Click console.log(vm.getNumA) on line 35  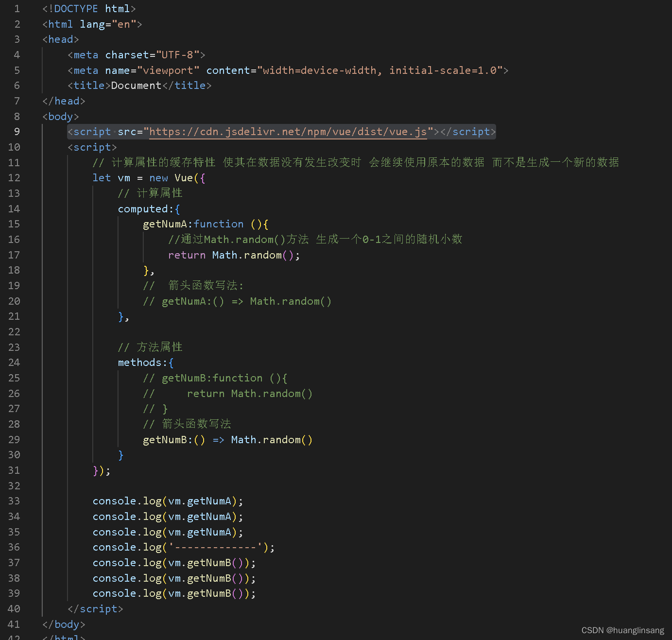(x=168, y=532)
